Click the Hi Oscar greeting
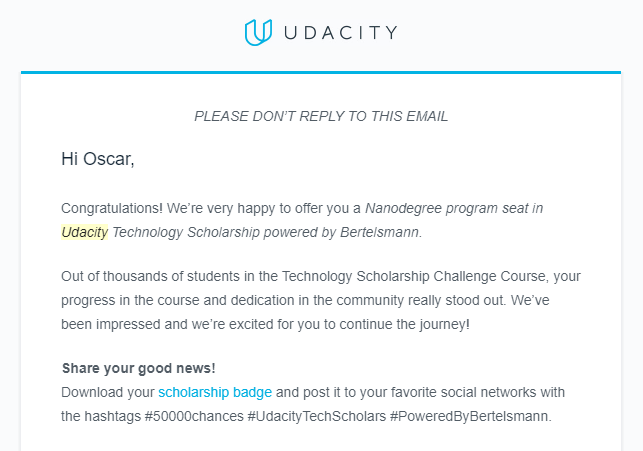 [97, 158]
